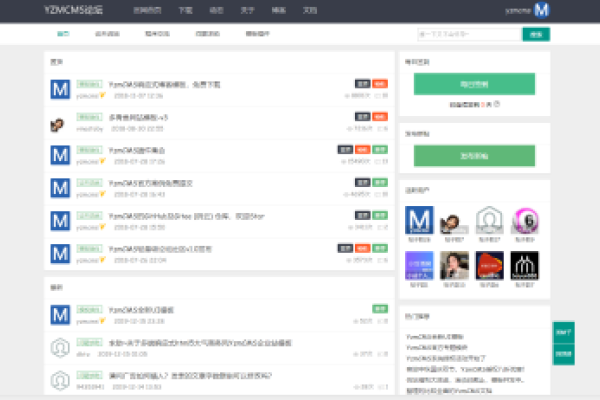
Task: Click the green publish new post button
Action: pos(474,156)
